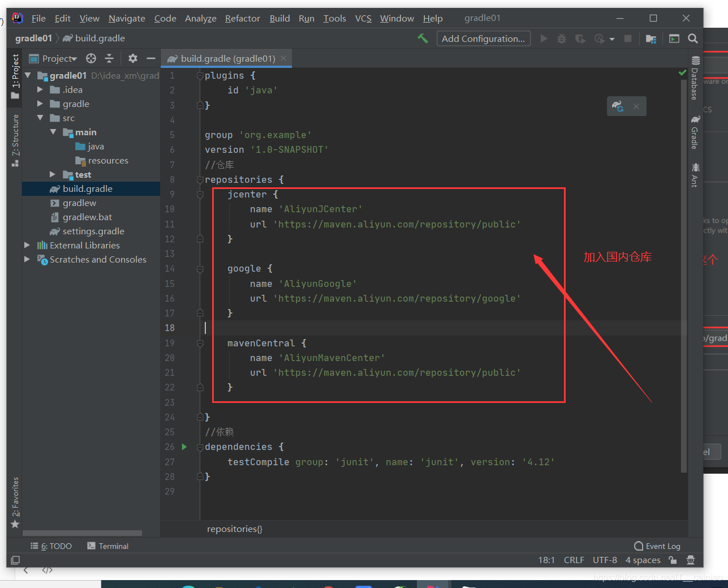Toggle tool window quick access icon
728x588 pixels.
click(15, 560)
